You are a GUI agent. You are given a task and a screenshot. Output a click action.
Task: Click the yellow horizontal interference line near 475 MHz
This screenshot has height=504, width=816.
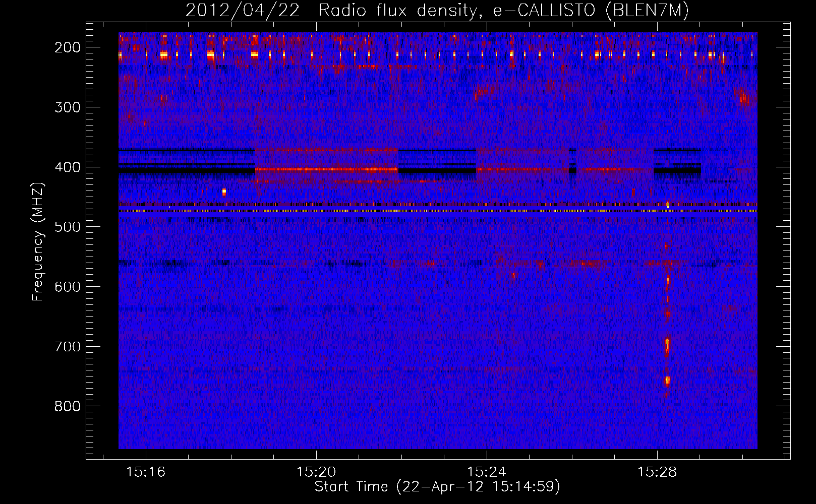[438, 211]
